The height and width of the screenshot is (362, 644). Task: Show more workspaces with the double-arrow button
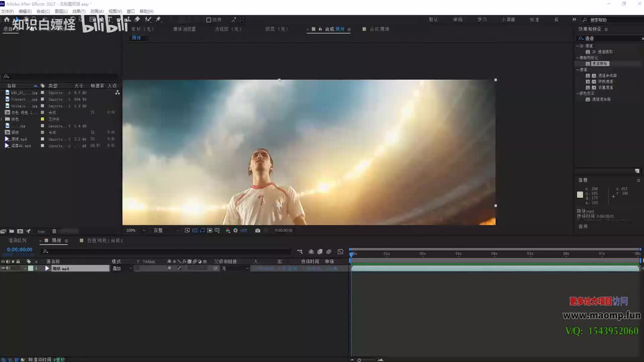574,20
